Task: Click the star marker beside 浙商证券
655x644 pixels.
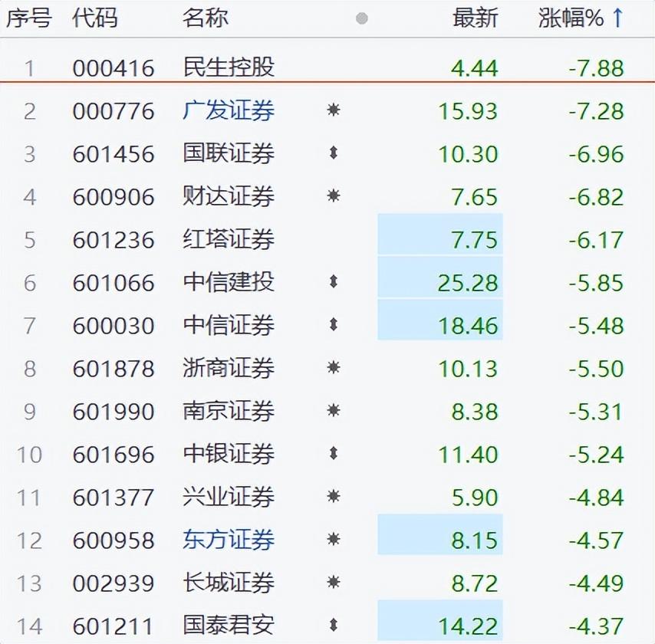Action: pyautogui.click(x=334, y=368)
